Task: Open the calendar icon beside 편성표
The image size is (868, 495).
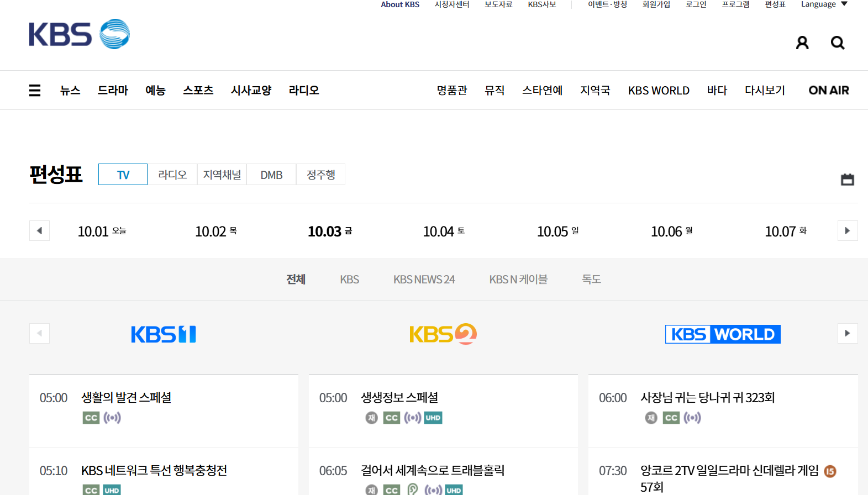Action: tap(848, 180)
